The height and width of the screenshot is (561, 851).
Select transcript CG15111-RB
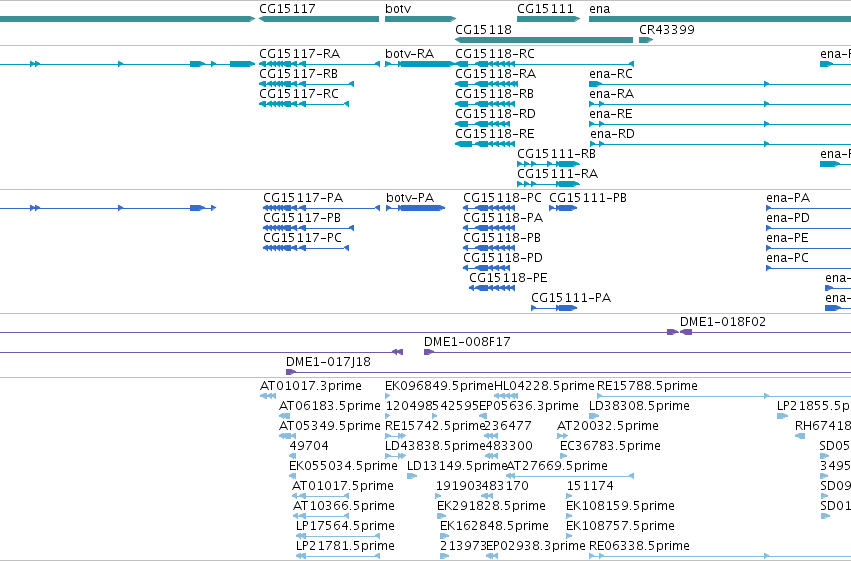[548, 164]
